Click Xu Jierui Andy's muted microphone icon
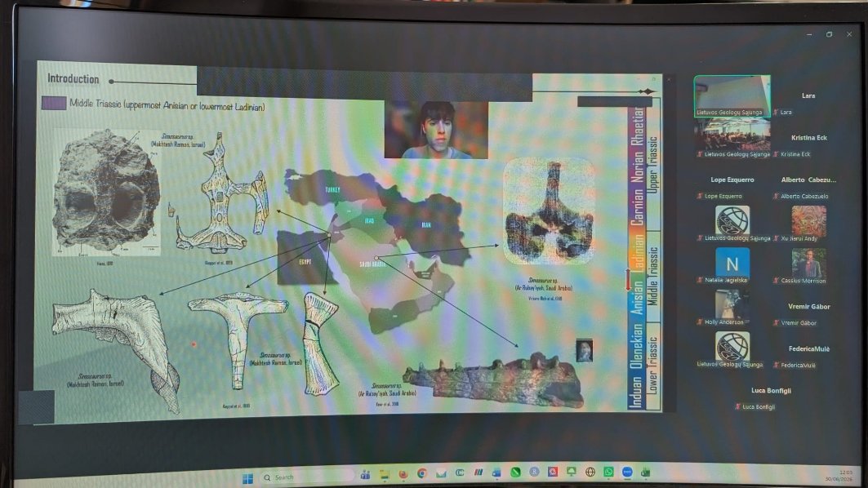 pyautogui.click(x=776, y=238)
